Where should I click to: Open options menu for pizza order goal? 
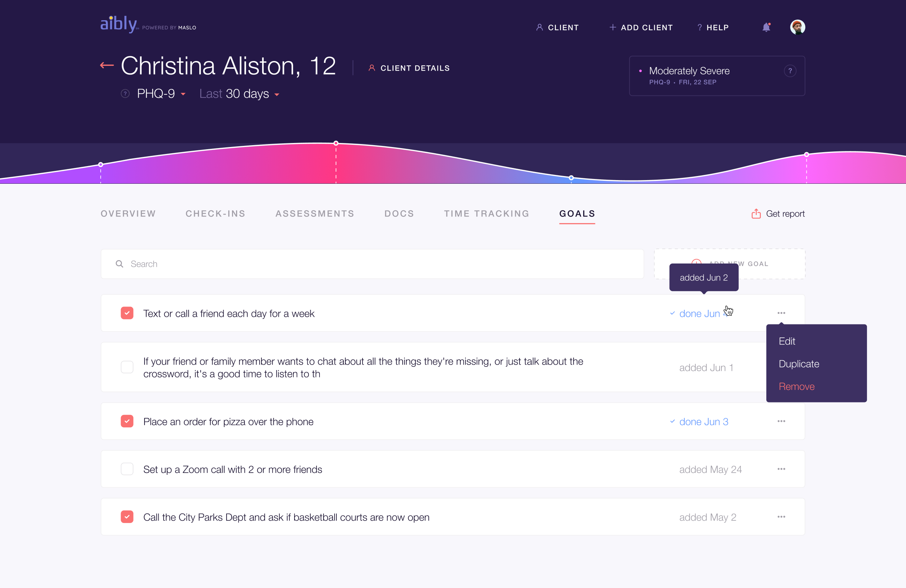tap(781, 421)
